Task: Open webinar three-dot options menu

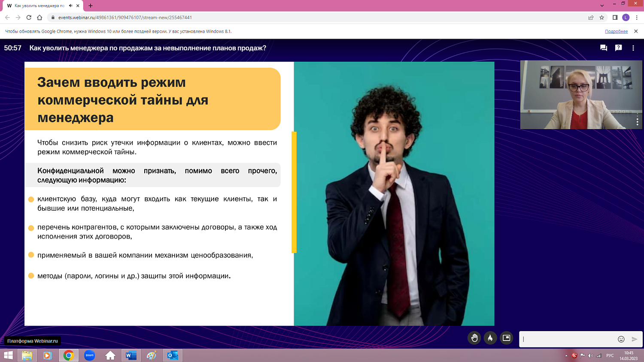Action: tap(633, 48)
